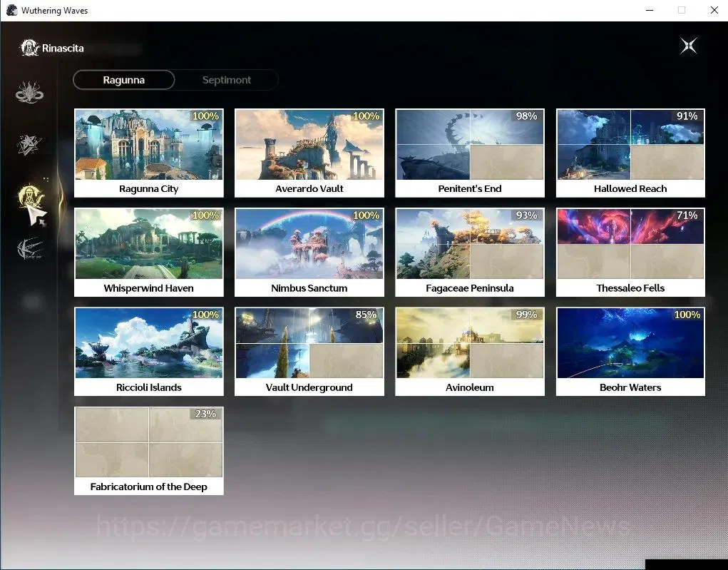Viewport: 728px width, 570px height.
Task: Click the Penitent's End label
Action: tap(470, 188)
